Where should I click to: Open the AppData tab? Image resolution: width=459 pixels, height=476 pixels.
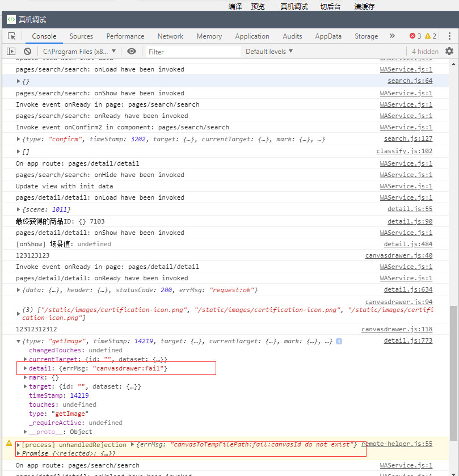point(328,36)
